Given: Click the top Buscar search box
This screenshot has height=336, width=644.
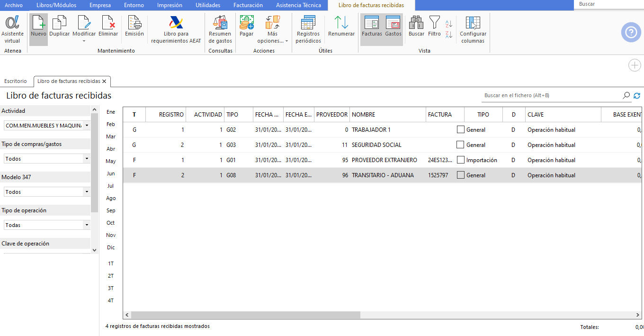Looking at the screenshot, I should 609,4.
